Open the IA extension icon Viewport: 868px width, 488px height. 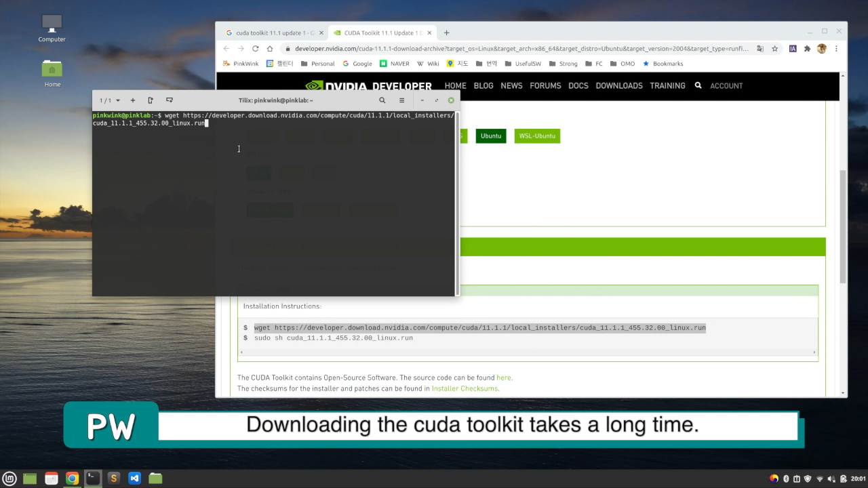coord(793,49)
